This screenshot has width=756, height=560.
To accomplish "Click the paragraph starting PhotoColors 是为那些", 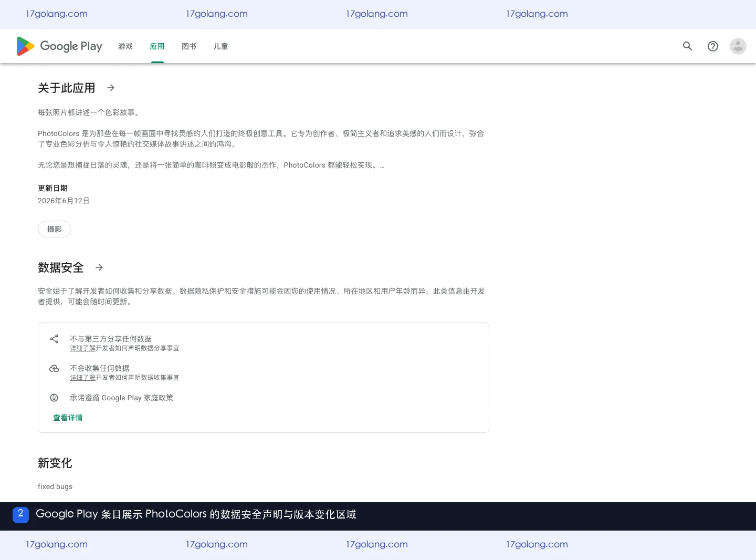I will point(261,139).
